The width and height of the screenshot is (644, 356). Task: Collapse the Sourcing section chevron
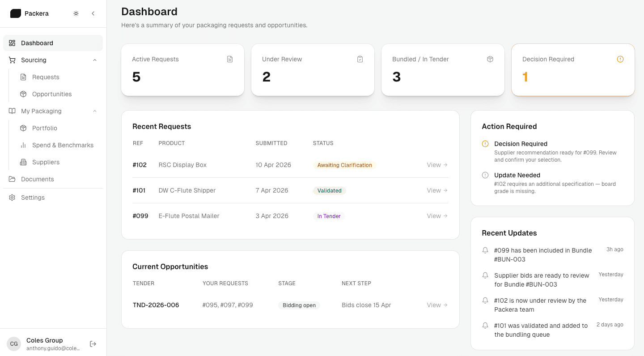pyautogui.click(x=95, y=60)
